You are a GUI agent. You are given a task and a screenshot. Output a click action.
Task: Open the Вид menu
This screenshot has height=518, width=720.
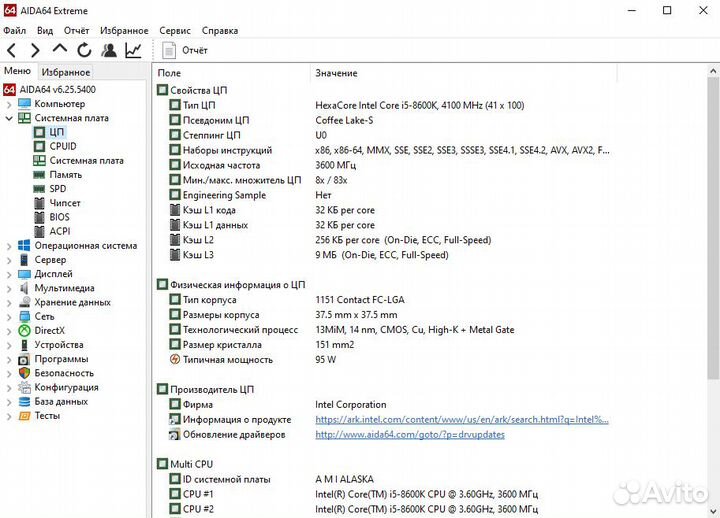45,31
